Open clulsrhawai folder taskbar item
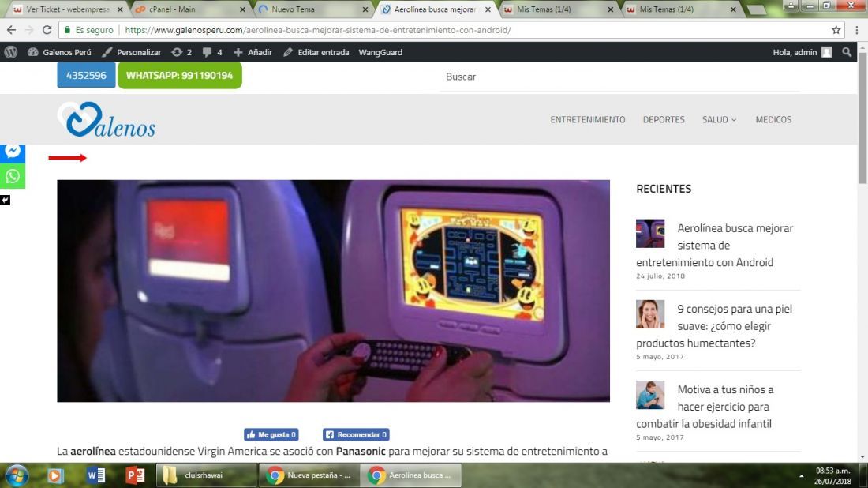 pos(206,475)
